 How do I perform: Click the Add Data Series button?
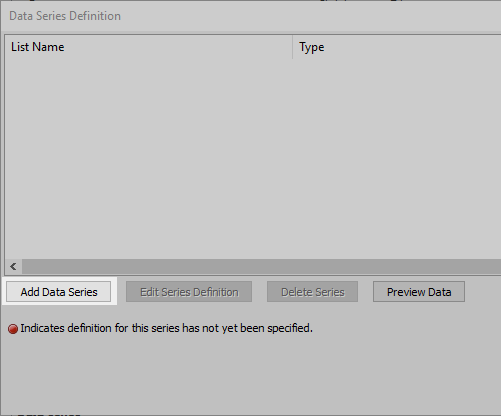pos(58,292)
